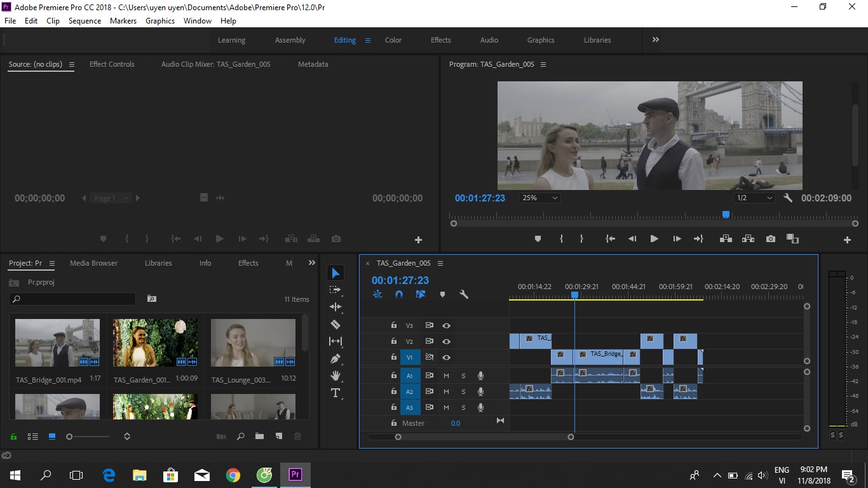This screenshot has height=488, width=868.
Task: Play sequence in Program monitor
Action: pyautogui.click(x=654, y=239)
